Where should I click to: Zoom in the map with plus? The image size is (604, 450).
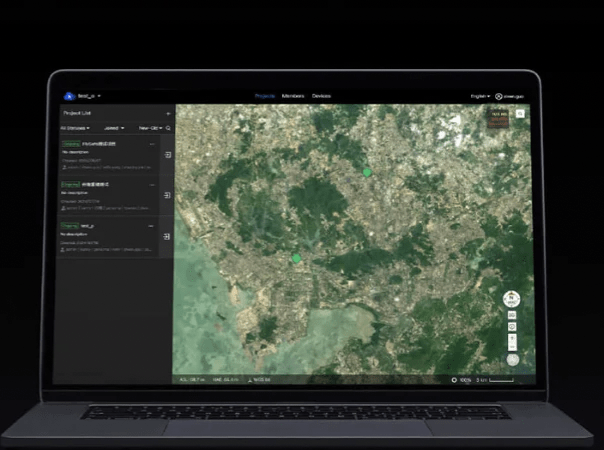click(512, 338)
